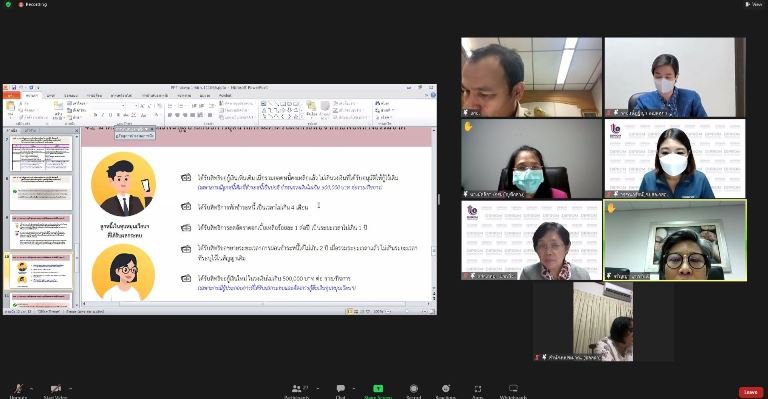Click the Save icon in quick access toolbar
Screen dimensions: 768x399
point(14,88)
